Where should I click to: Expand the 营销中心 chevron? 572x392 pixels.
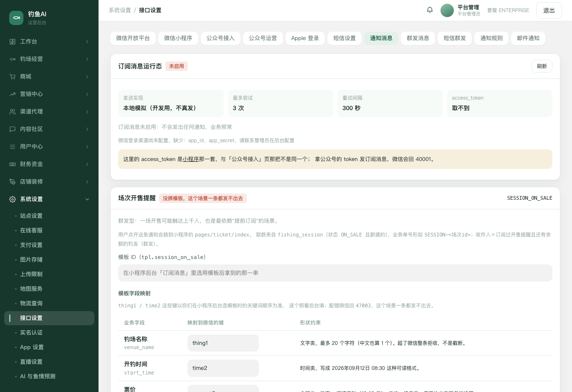(x=87, y=94)
